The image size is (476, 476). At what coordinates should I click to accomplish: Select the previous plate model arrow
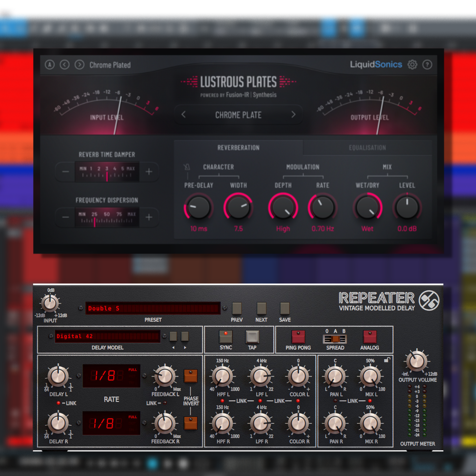pyautogui.click(x=183, y=115)
